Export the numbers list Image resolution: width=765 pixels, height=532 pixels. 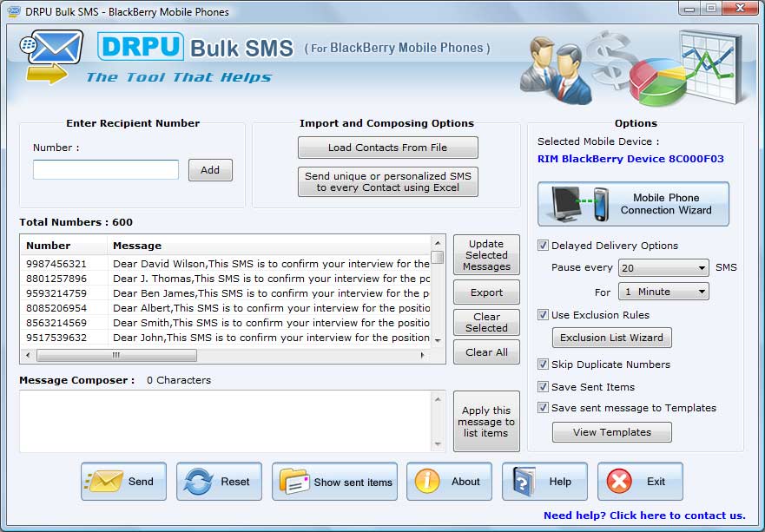click(x=486, y=292)
